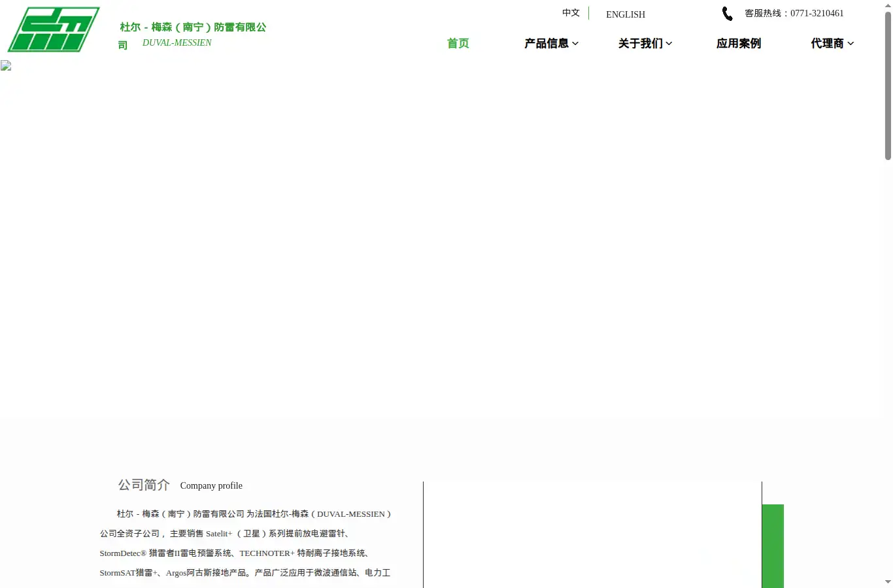Screen dimensions: 893x588
Task: Click the hotline number 0771-3210461
Action: (817, 13)
